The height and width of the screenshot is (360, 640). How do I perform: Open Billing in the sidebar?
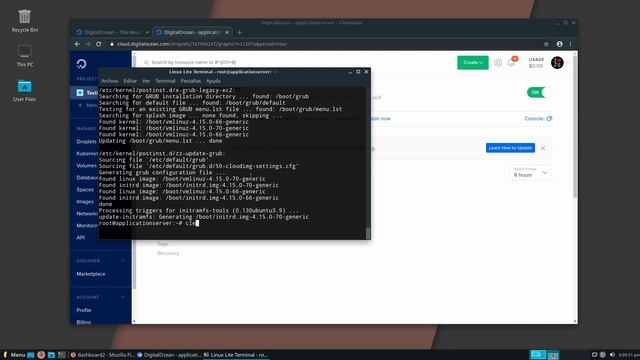pyautogui.click(x=84, y=322)
